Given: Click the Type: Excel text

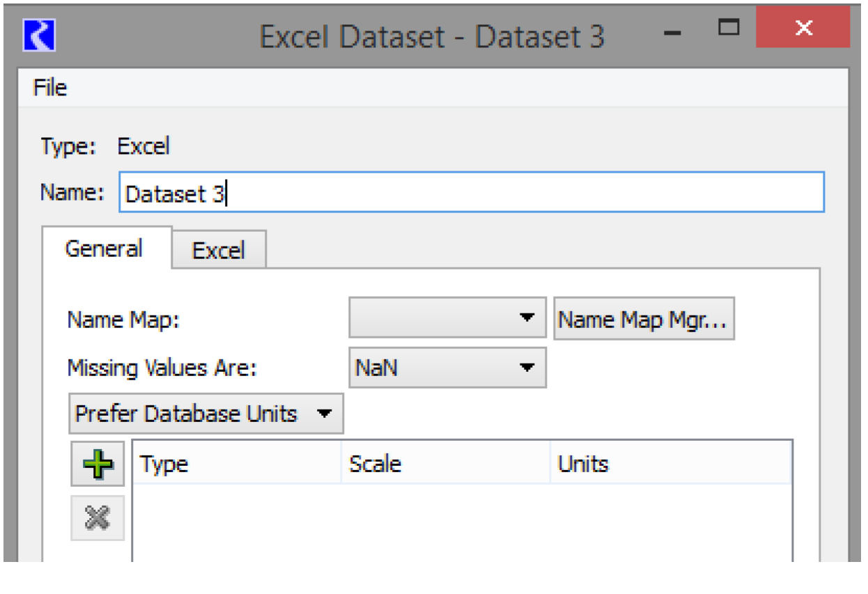Looking at the screenshot, I should (105, 147).
